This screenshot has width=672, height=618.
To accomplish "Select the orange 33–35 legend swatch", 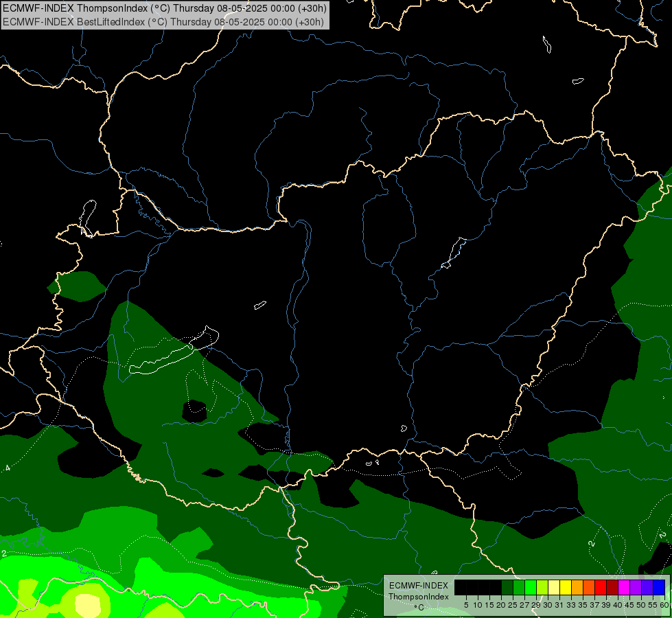I will pos(577,587).
